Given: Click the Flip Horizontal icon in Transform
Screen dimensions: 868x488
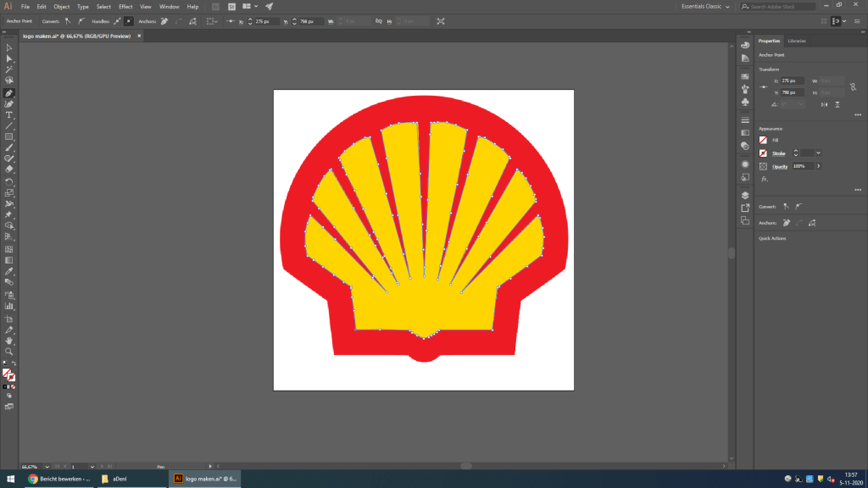Looking at the screenshot, I should (823, 104).
